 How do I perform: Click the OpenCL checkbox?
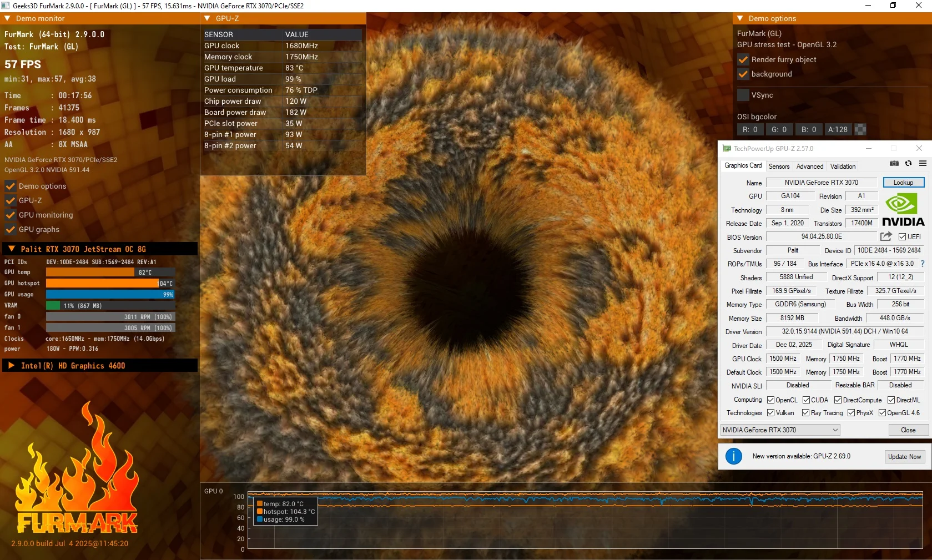tap(770, 400)
